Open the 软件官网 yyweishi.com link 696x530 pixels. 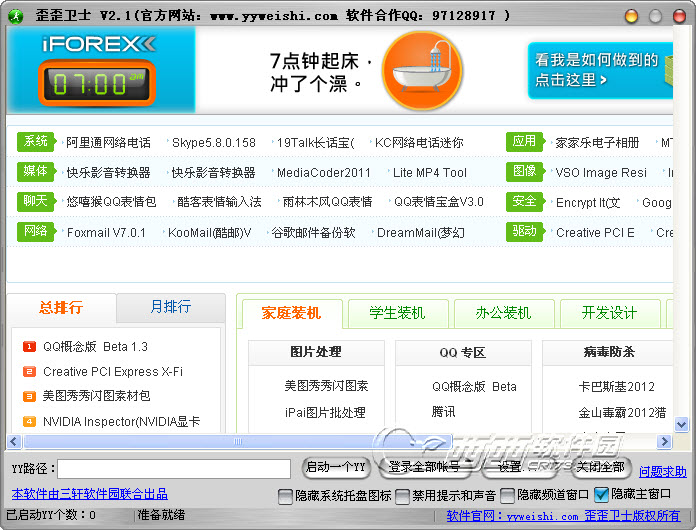(x=563, y=516)
